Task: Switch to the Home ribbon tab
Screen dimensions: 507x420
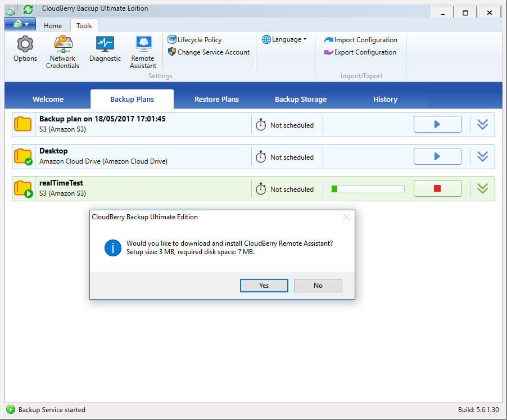Action: [x=53, y=25]
